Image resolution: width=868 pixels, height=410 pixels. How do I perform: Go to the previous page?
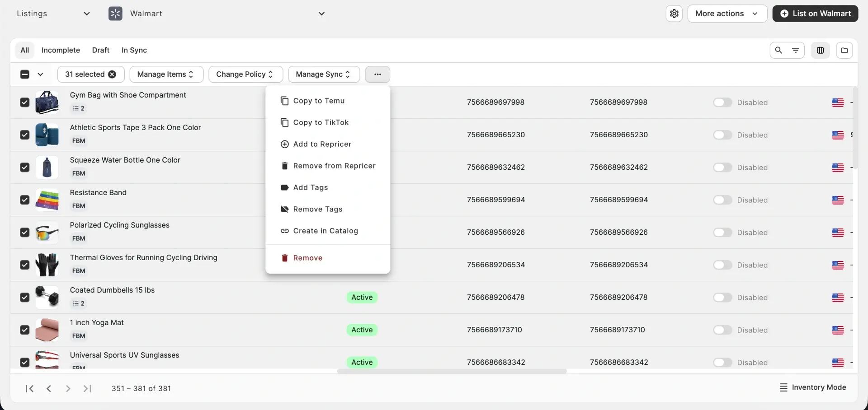click(49, 388)
